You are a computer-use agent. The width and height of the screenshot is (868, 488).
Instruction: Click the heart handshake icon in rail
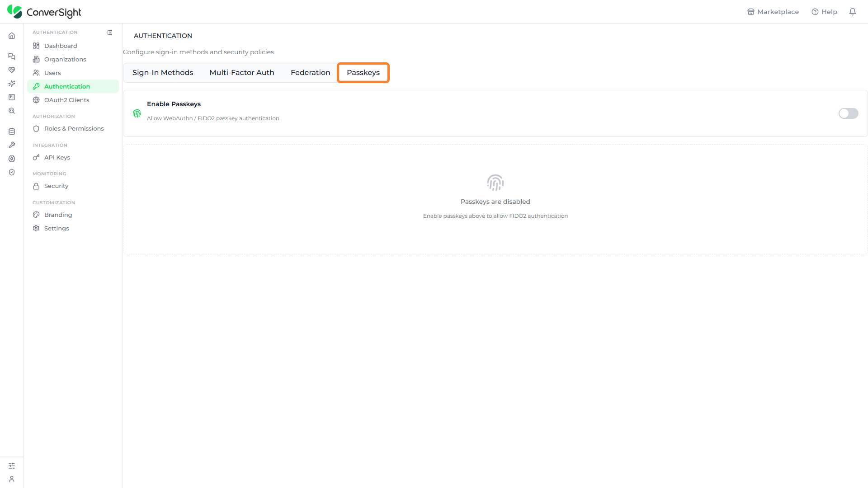(x=12, y=70)
